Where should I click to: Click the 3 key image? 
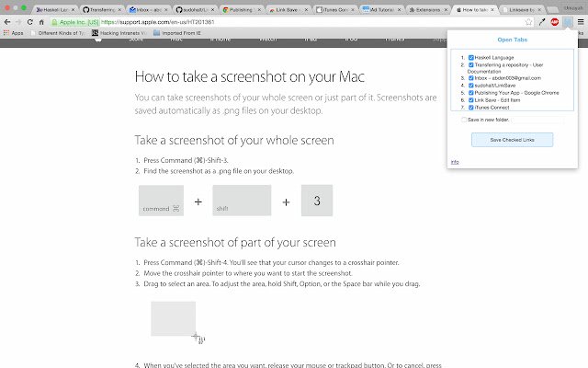tap(317, 201)
